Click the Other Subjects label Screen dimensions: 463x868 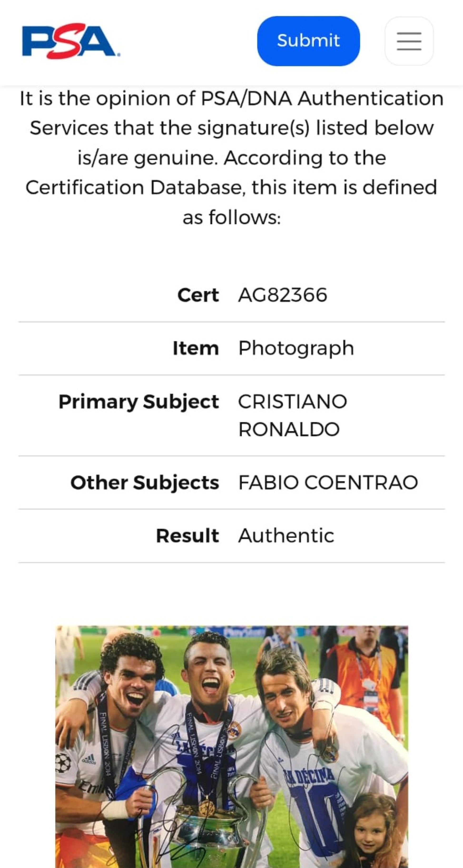[145, 482]
